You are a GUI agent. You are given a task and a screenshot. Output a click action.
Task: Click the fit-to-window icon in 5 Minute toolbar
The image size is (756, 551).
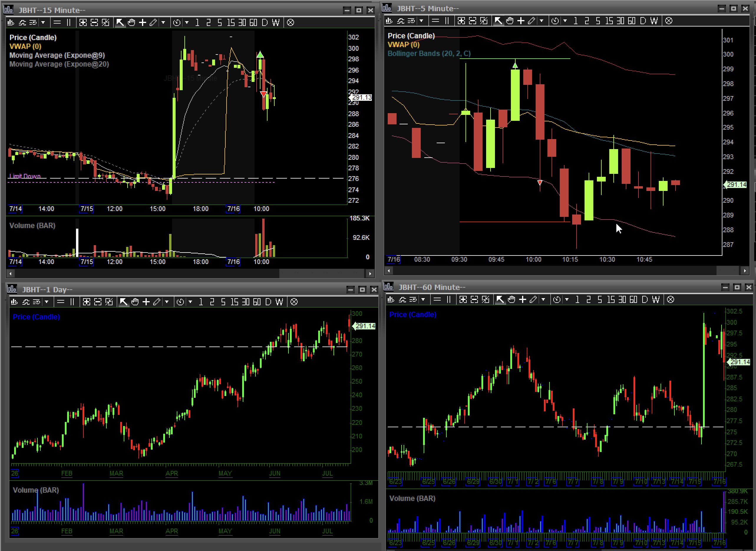[483, 21]
